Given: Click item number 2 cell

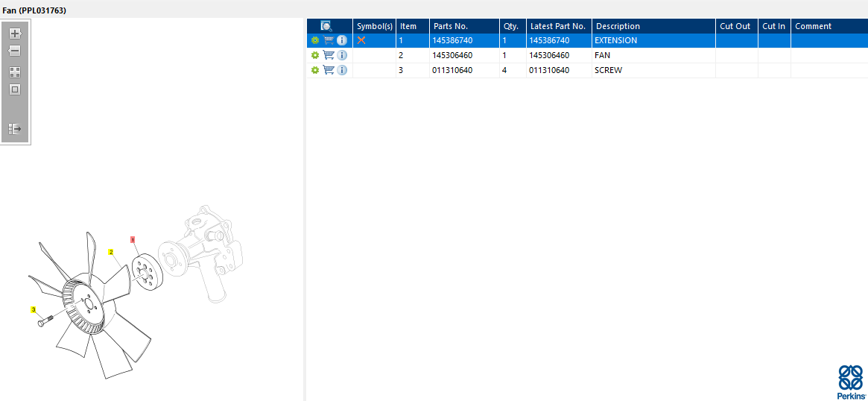Looking at the screenshot, I should point(413,55).
